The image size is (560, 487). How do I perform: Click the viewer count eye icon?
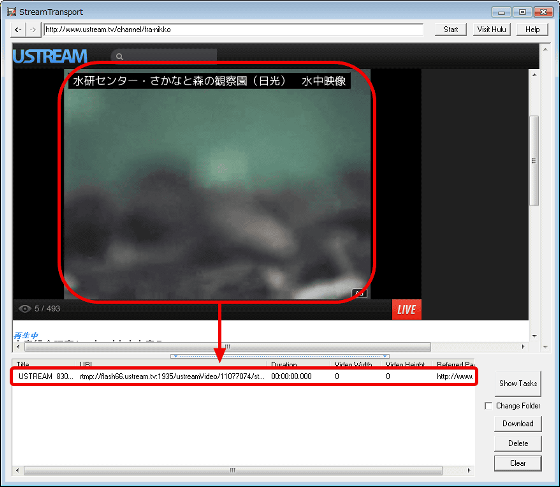tap(25, 308)
